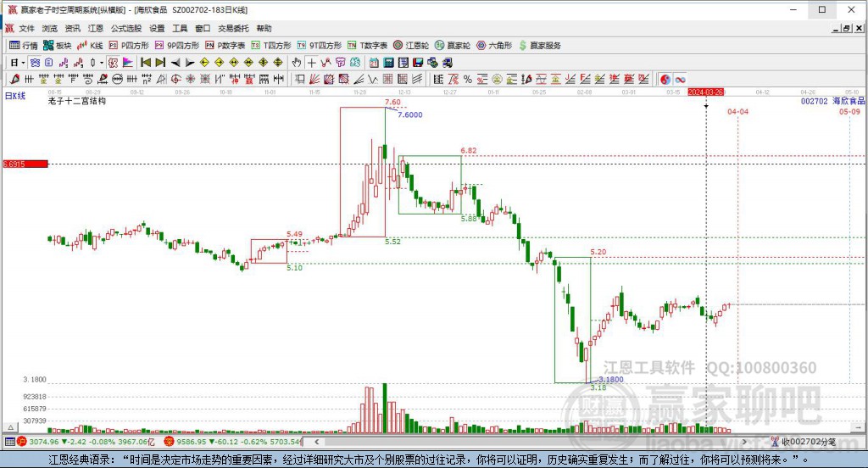This screenshot has height=468, width=868.
Task: Click the first yellow diamond left-arrow icon
Action: (204, 63)
